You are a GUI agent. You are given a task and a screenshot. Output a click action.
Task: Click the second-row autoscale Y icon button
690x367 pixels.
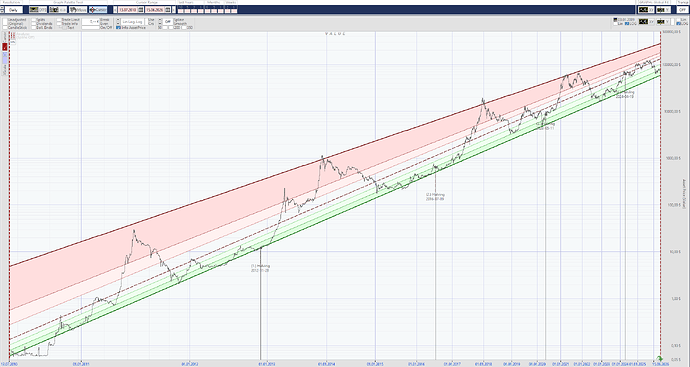point(663,22)
